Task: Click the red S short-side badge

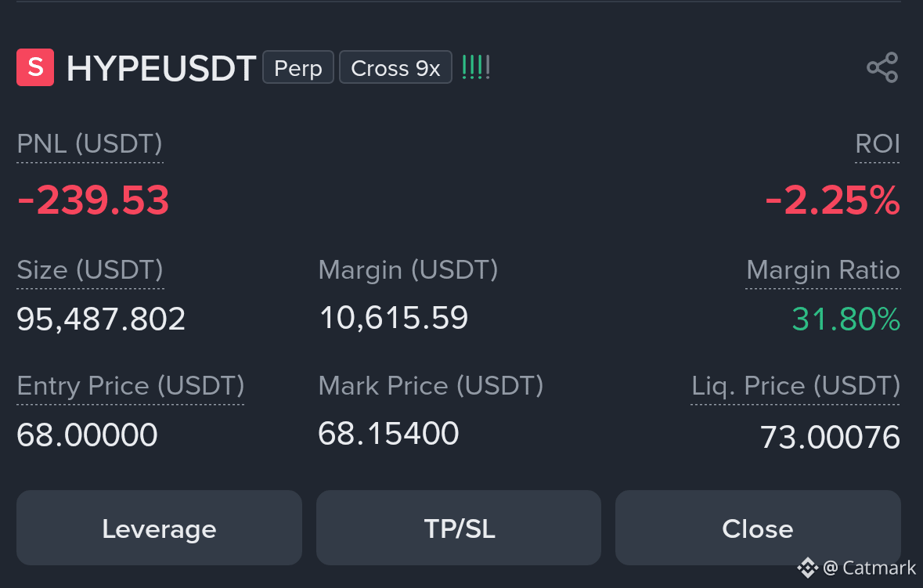Action: click(35, 67)
